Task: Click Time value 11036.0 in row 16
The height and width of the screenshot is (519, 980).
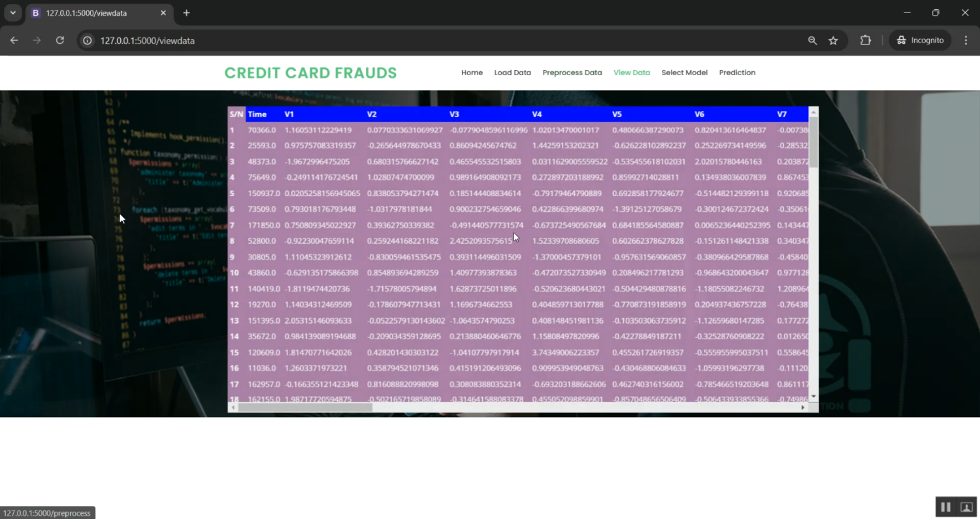Action: pyautogui.click(x=262, y=368)
